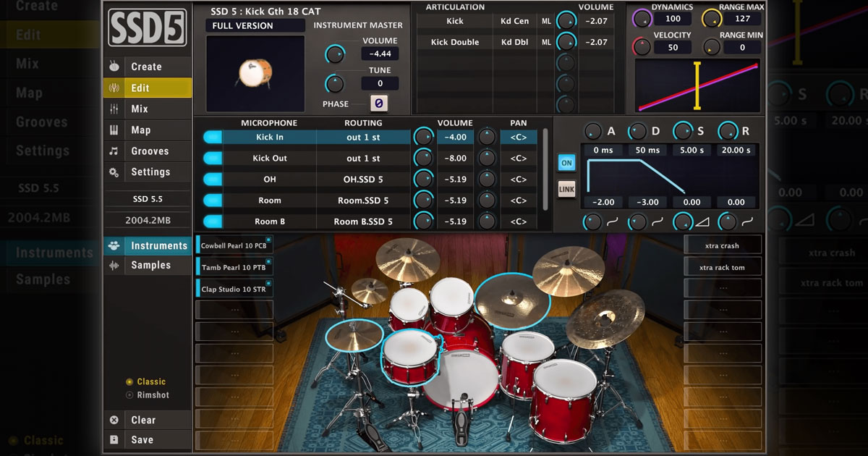Click the Instrument Master tune knob
The image size is (868, 456).
click(335, 83)
